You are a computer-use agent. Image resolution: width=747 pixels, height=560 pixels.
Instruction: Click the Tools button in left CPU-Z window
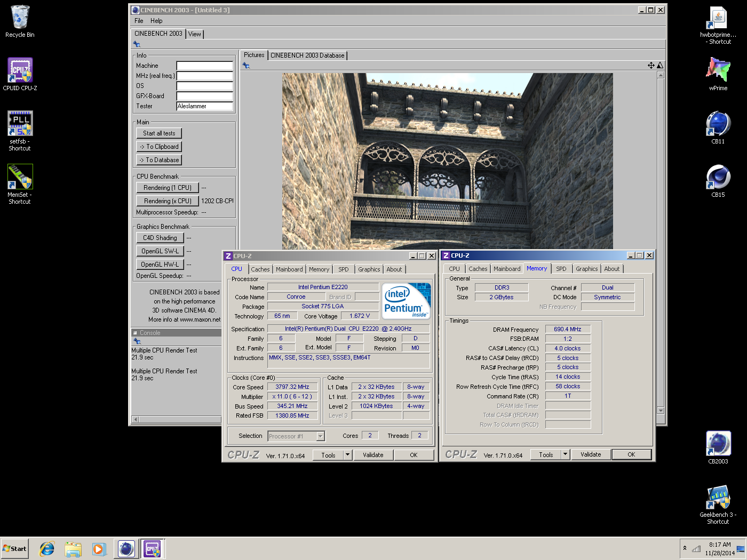click(328, 455)
